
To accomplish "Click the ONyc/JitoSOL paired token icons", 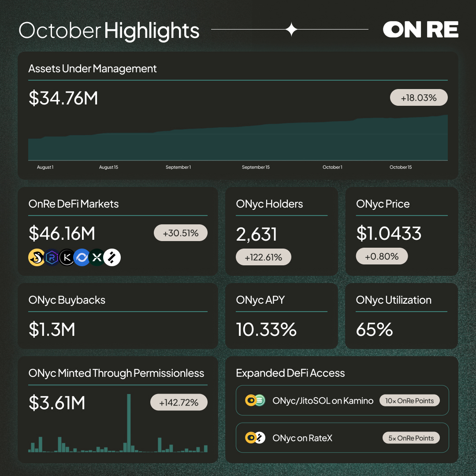I will (255, 400).
